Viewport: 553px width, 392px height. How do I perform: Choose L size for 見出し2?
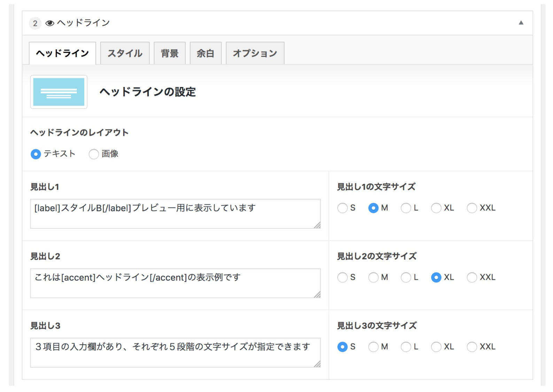click(406, 277)
